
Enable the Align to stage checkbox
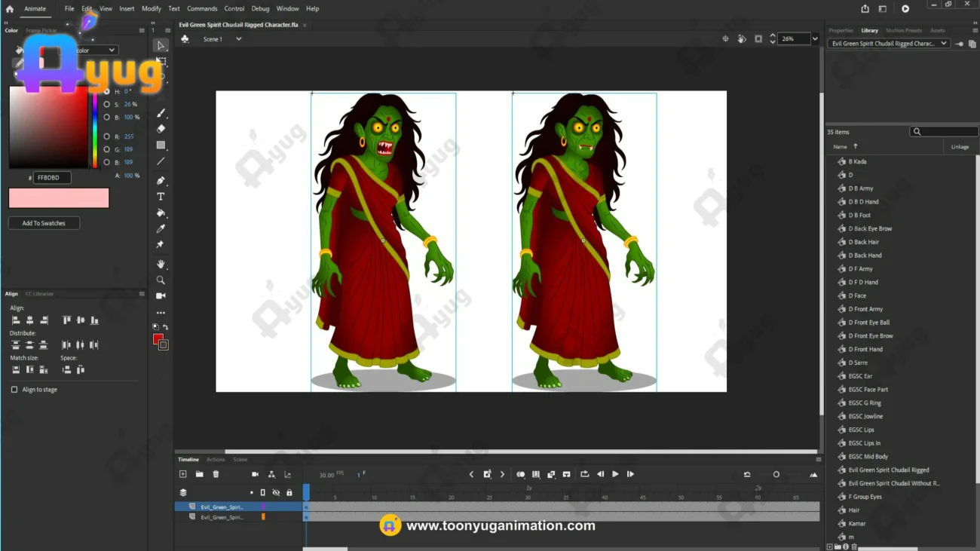tap(14, 390)
